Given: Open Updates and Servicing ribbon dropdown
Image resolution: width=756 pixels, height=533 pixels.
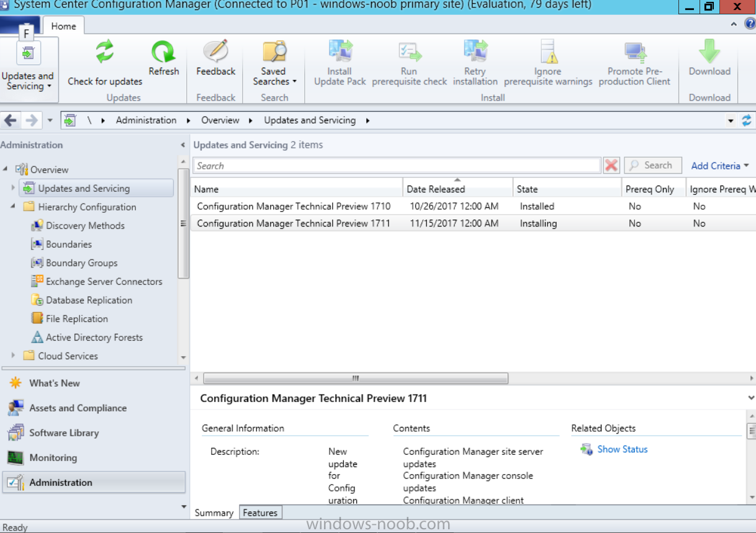Looking at the screenshot, I should tap(29, 69).
